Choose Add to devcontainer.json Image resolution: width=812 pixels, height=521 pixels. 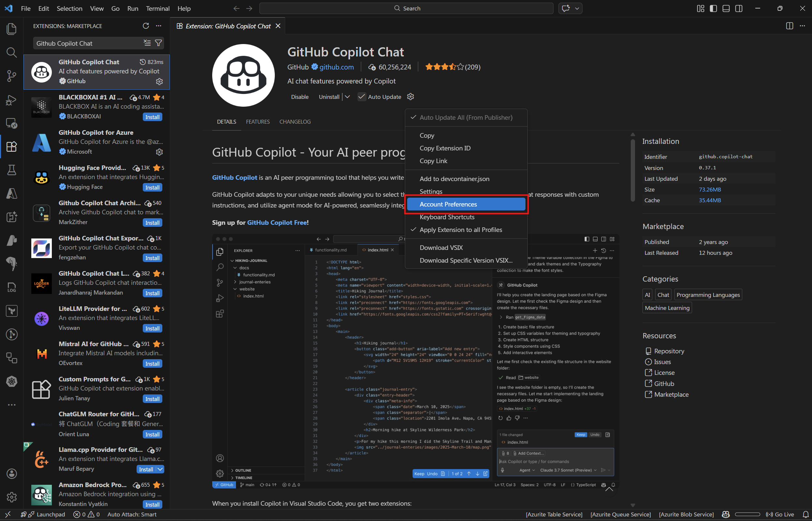click(x=466, y=179)
